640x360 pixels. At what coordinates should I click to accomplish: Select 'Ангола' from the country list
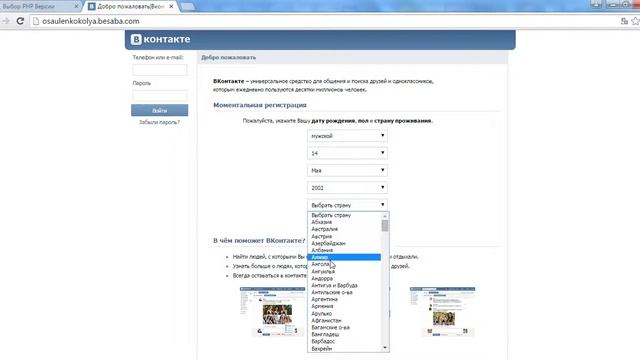[x=344, y=264]
